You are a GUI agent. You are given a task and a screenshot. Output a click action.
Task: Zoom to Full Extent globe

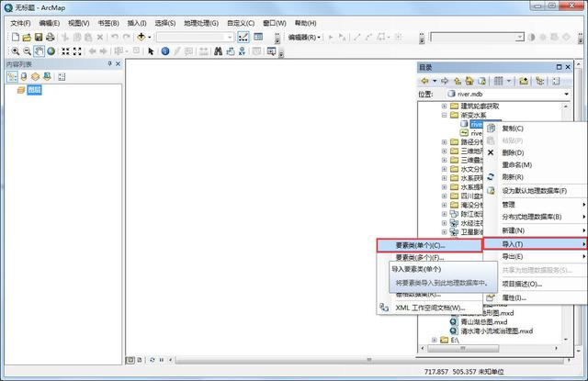(51, 51)
